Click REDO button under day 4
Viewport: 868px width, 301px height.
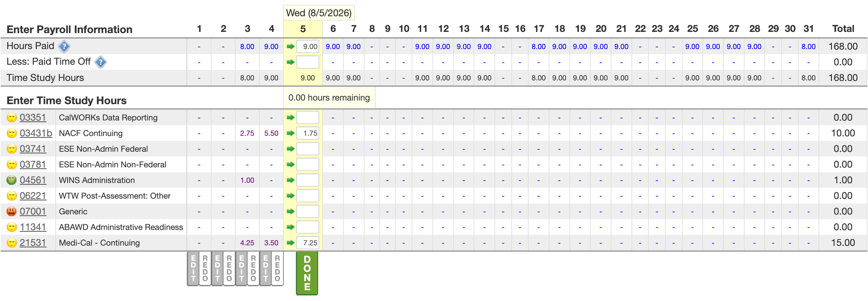[277, 268]
